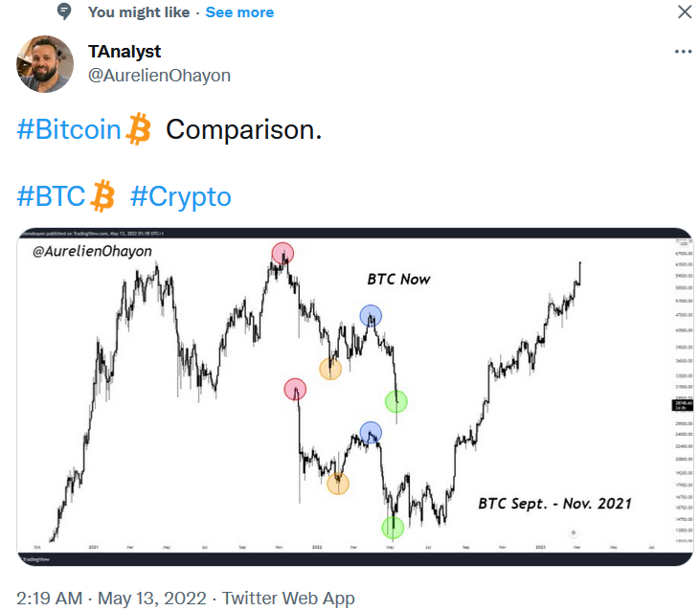Click the BTC Sept. - Nov. 2021 label
The image size is (700, 611).
pos(554,502)
